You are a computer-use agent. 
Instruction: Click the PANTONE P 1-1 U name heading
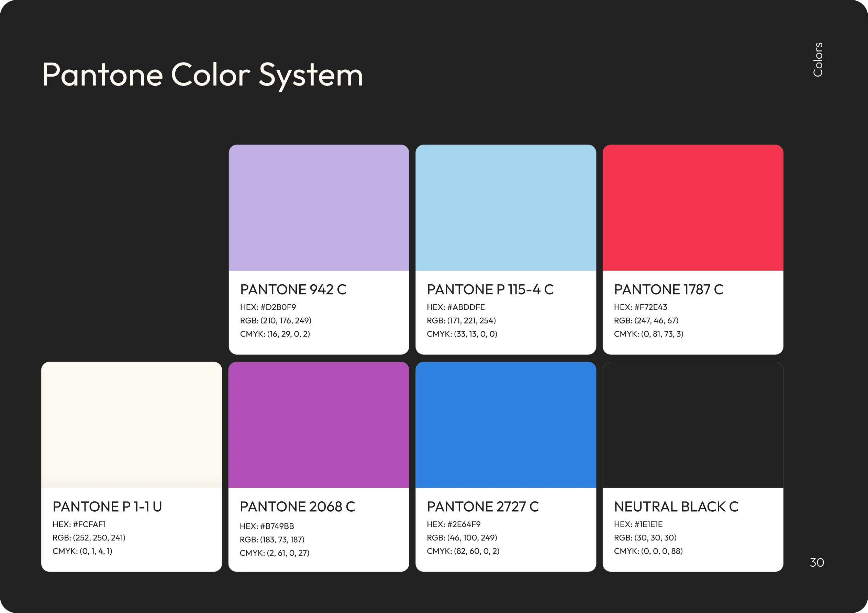pos(107,507)
